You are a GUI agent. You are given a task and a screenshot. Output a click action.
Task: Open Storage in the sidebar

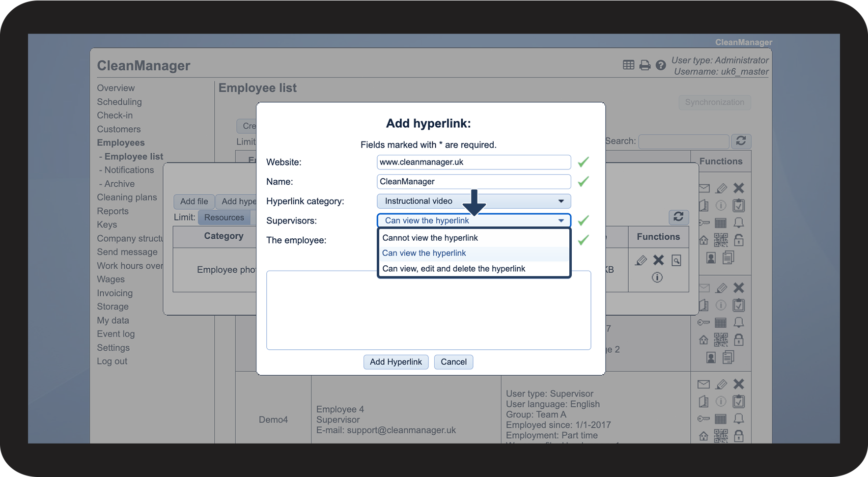112,307
